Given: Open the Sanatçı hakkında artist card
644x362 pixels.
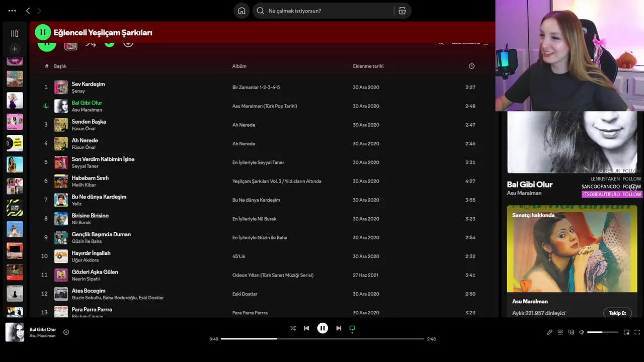Looking at the screenshot, I should coord(572,261).
